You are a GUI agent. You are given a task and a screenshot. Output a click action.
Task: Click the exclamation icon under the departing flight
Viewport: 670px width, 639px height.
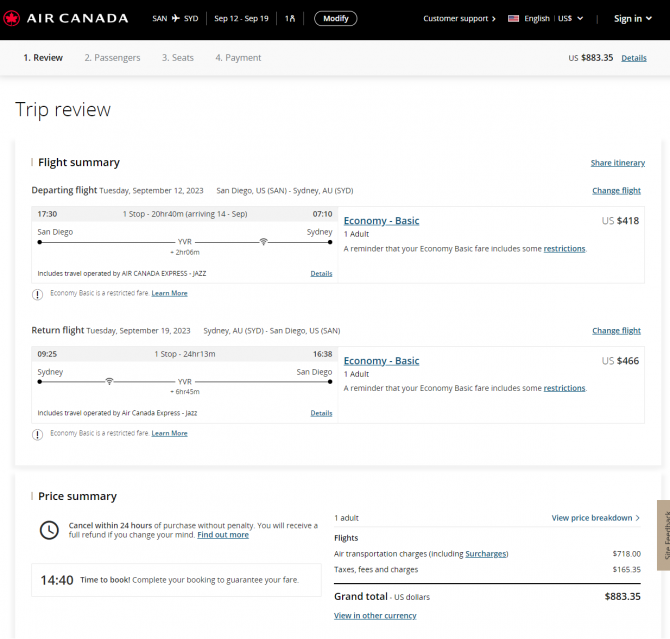[38, 294]
